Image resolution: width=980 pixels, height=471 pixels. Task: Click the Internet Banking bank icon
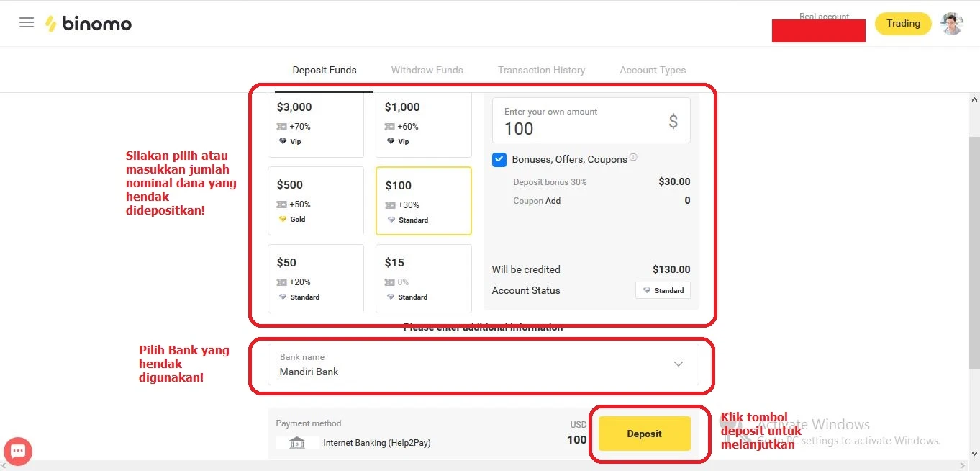(297, 443)
